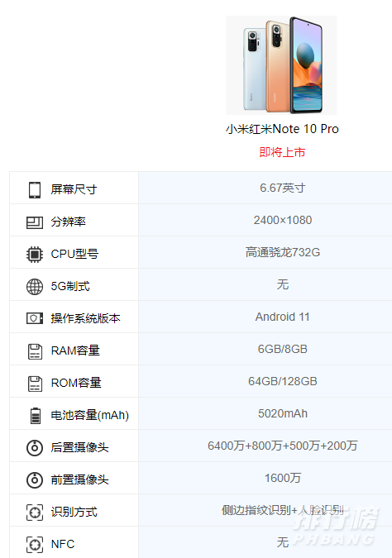Click the scan icon beside 识别方式
Image resolution: width=392 pixels, height=558 pixels.
[x=35, y=512]
